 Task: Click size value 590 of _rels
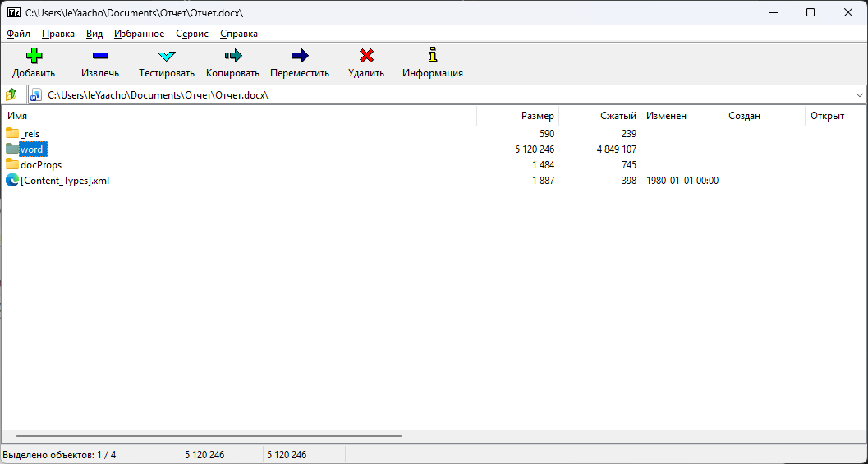point(547,133)
